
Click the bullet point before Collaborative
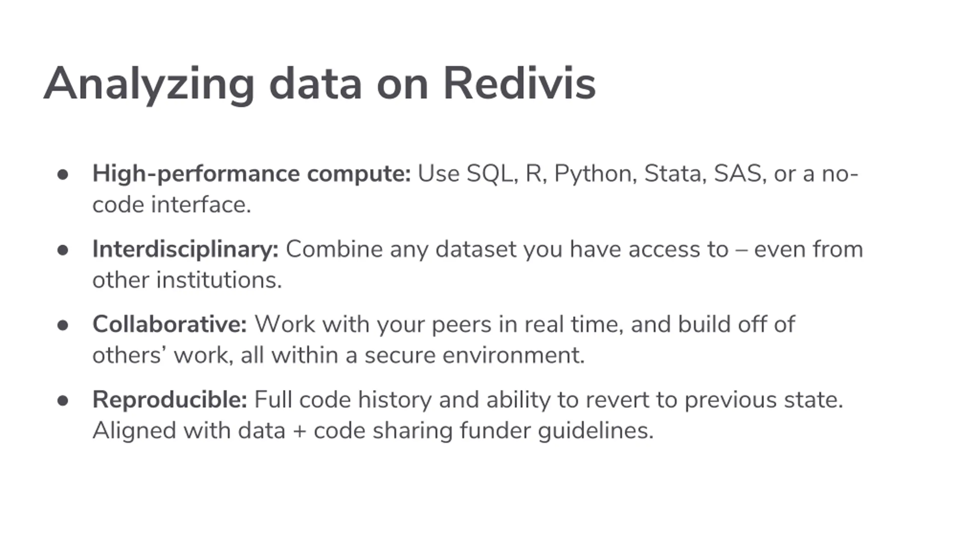pos(62,326)
